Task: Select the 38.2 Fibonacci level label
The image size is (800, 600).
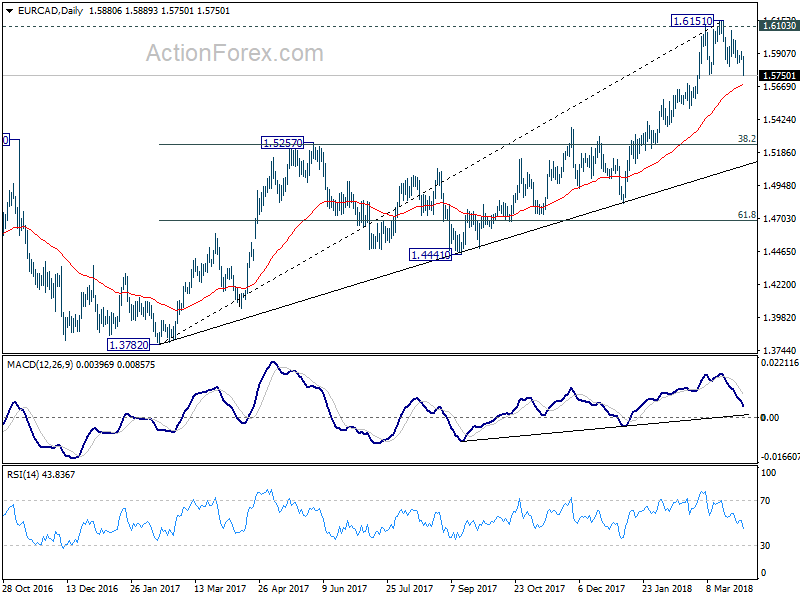Action: click(x=746, y=139)
